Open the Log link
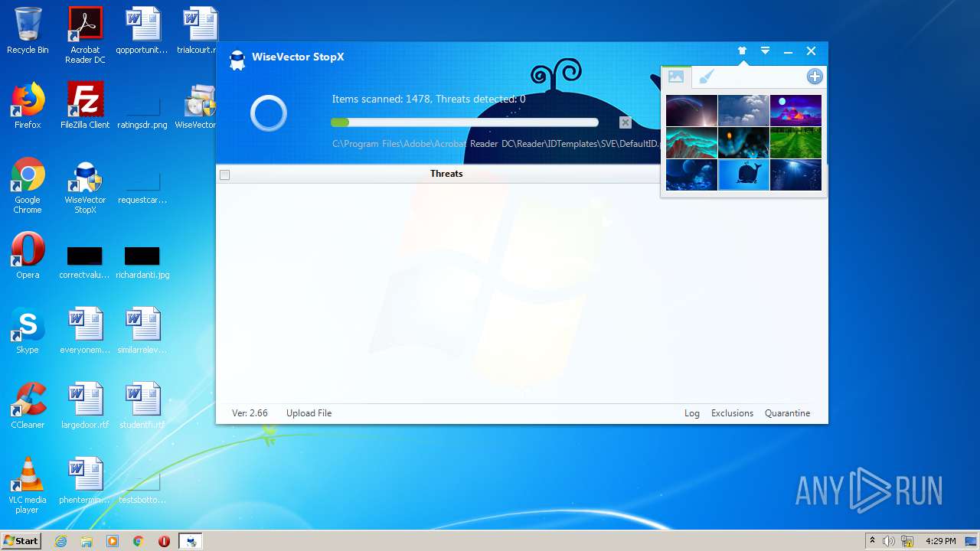 tap(692, 413)
